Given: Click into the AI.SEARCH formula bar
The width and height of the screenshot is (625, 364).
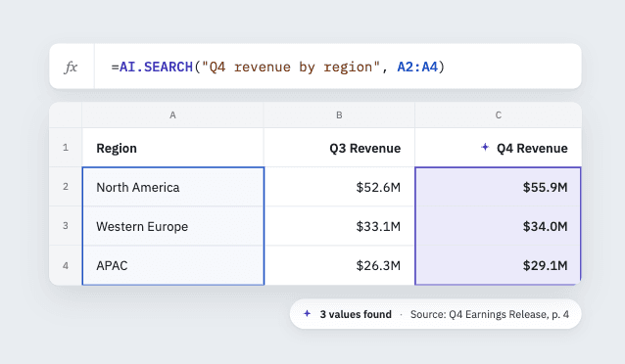Looking at the screenshot, I should (338, 67).
